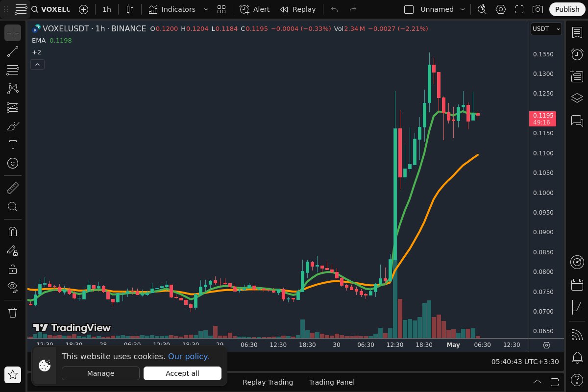
Task: Open price scale settings gear
Action: click(546, 345)
